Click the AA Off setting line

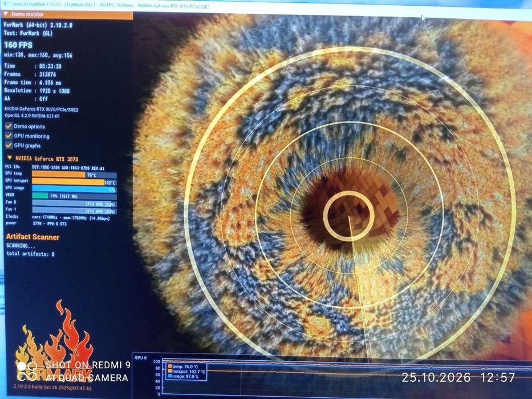click(26, 99)
